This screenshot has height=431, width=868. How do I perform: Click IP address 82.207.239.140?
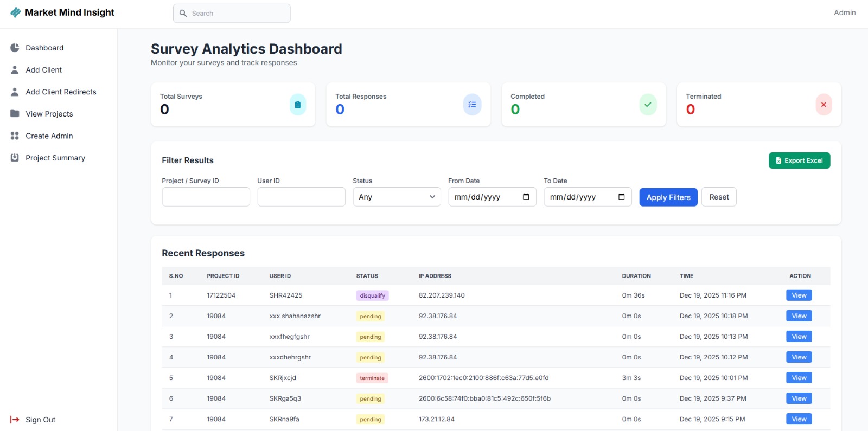pyautogui.click(x=442, y=295)
